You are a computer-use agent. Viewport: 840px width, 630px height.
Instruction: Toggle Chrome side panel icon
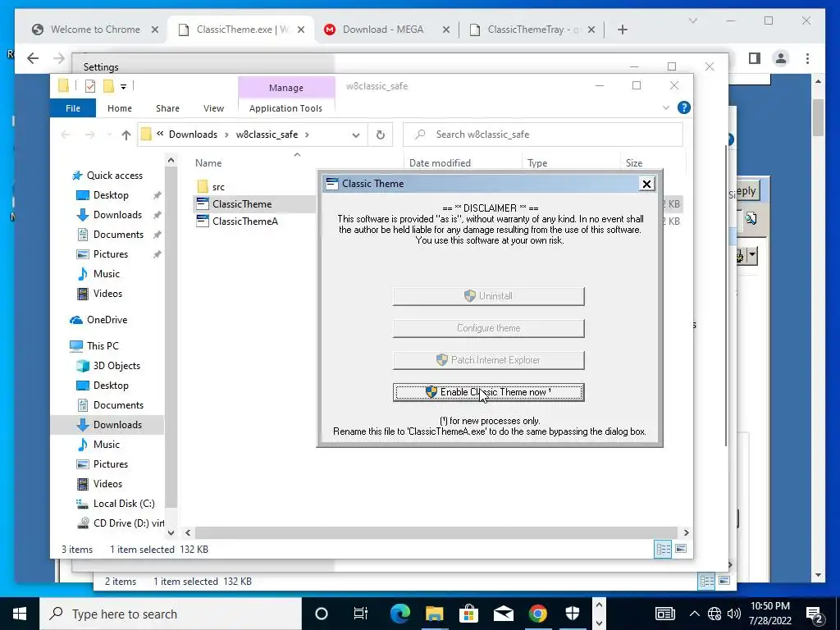755,58
